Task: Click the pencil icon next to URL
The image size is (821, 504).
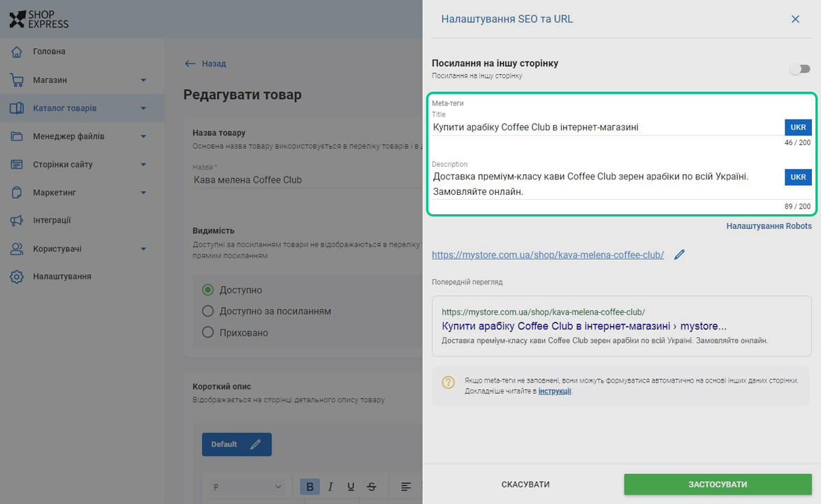Action: click(x=679, y=255)
